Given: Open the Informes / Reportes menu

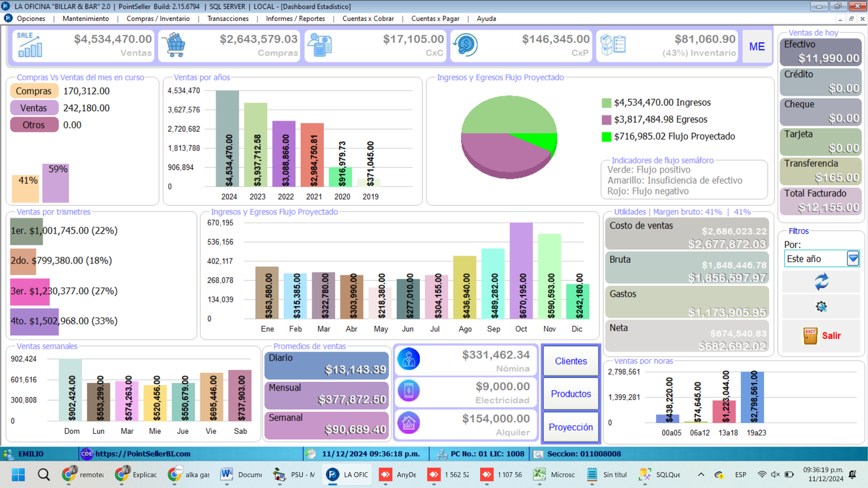Looking at the screenshot, I should point(295,18).
